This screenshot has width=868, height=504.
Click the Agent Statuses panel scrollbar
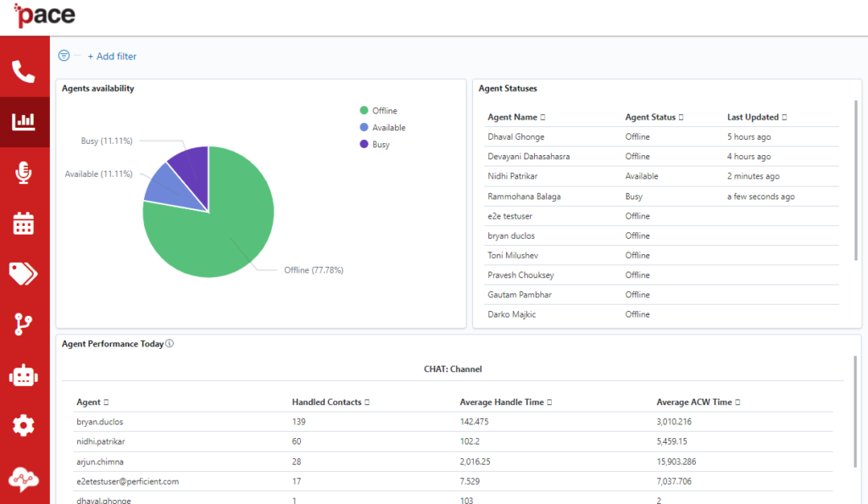point(856,180)
